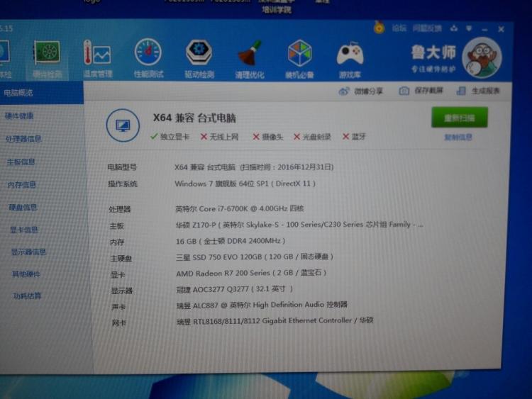
Task: Click the 保存截屏 camera icon
Action: coord(404,91)
